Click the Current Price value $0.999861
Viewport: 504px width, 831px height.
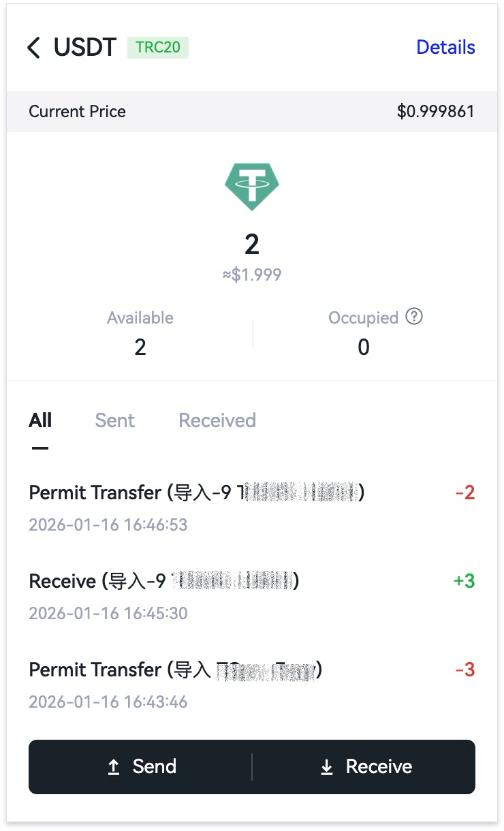tap(436, 112)
